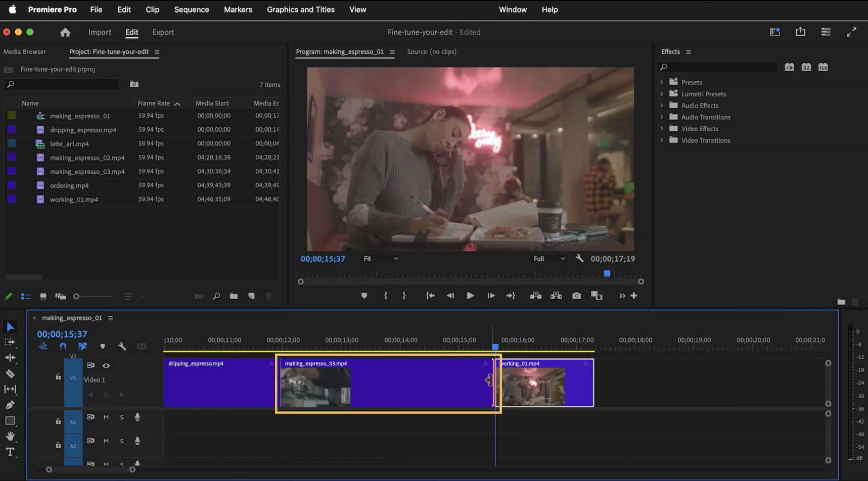Expand the Audio Transitions folder
The width and height of the screenshot is (868, 481).
[662, 117]
